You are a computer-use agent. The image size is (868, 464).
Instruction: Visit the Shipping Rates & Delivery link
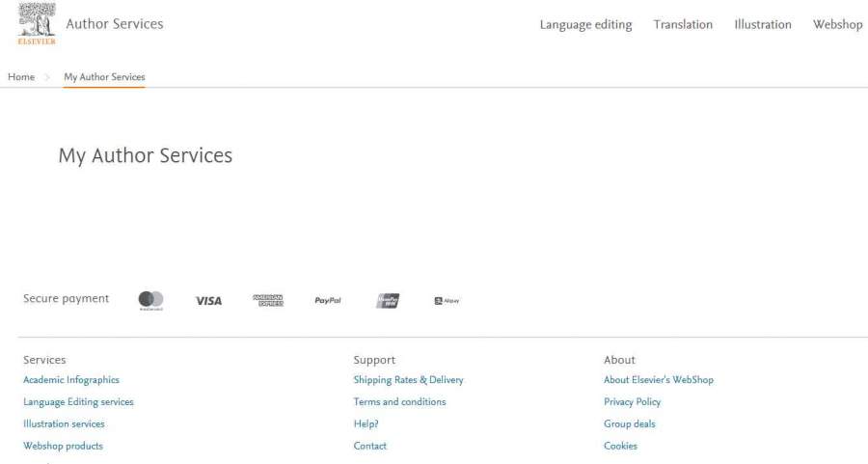point(408,380)
